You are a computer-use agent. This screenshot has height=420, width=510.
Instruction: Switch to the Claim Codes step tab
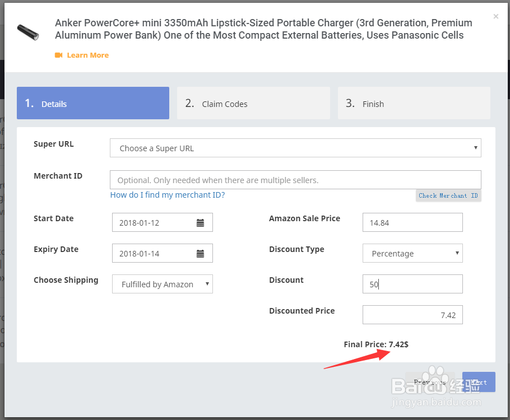click(253, 103)
